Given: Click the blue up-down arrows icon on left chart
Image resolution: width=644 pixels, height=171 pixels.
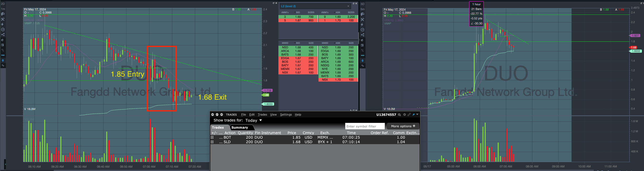Looking at the screenshot, I should (x=3, y=60).
